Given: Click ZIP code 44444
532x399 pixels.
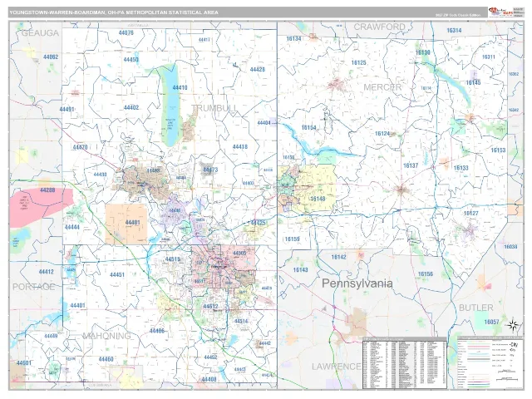Looking at the screenshot, I should pos(72,227).
